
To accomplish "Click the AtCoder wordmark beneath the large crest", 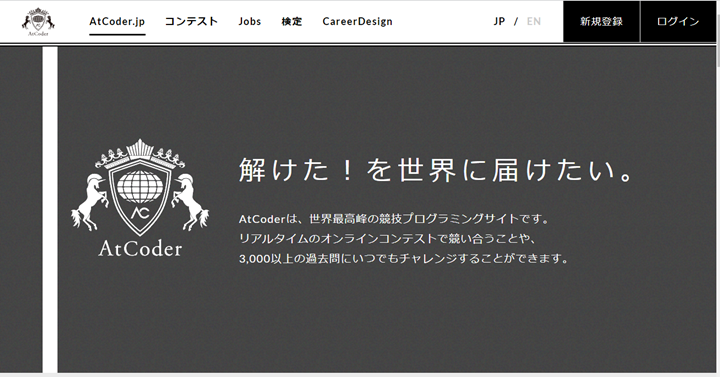I will pos(140,249).
